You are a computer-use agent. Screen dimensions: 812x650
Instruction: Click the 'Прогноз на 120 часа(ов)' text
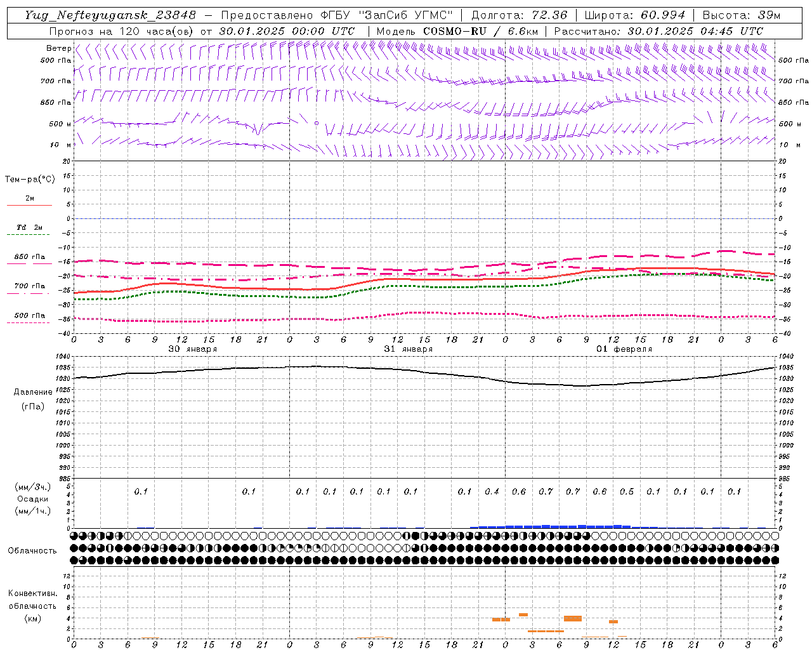point(121,31)
